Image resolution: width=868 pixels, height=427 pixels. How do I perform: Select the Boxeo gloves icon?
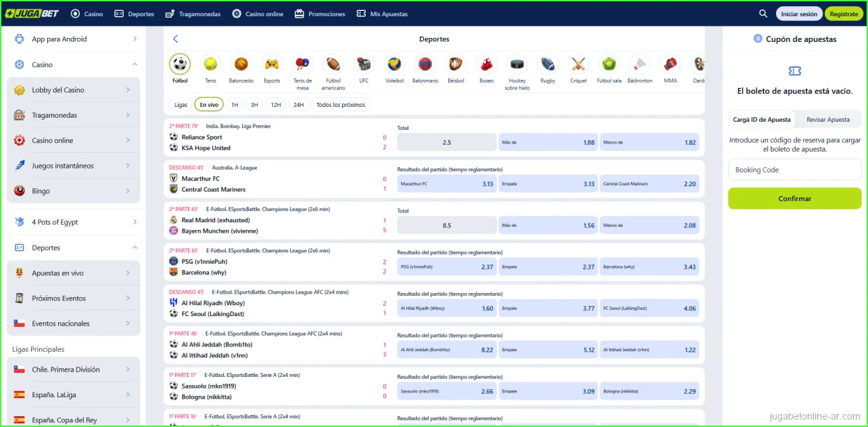coord(487,64)
